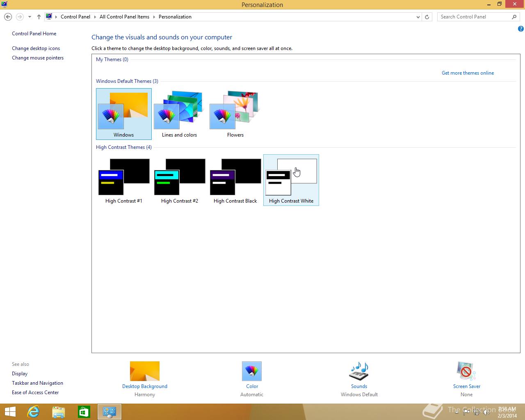Open Change desktop icons
Viewport: 525px width, 420px height.
36,48
